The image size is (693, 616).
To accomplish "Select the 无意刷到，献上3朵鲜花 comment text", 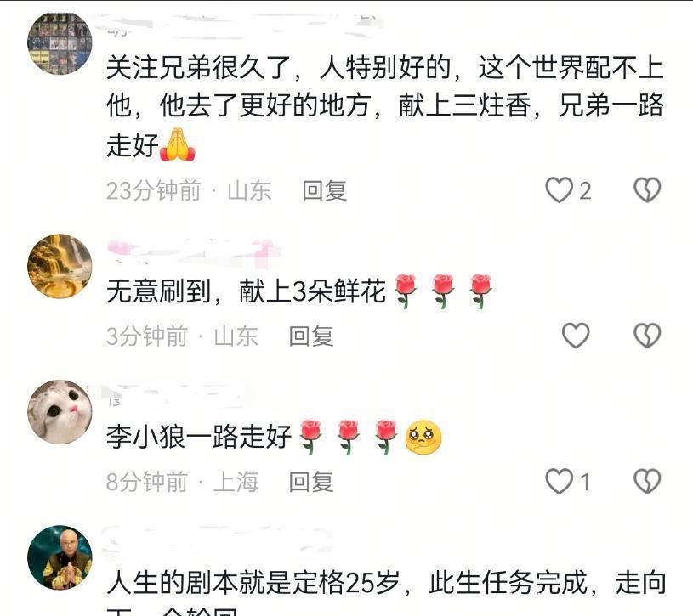I will point(299,291).
